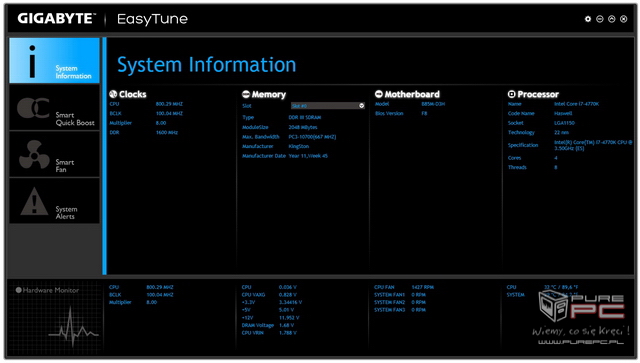Select the Clocks Multiplier value 8.00
This screenshot has height=363, width=640.
tap(161, 123)
